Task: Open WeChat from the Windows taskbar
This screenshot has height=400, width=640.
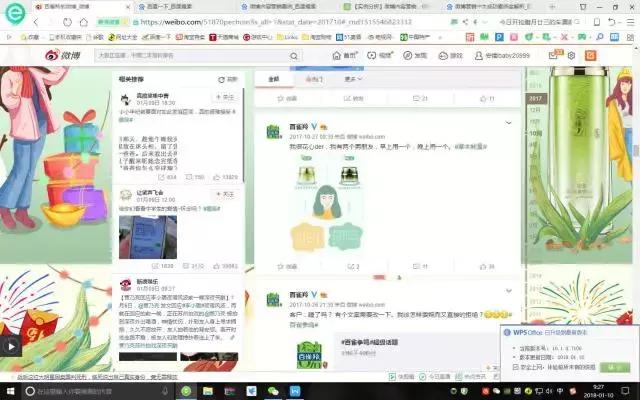Action: pos(273,391)
